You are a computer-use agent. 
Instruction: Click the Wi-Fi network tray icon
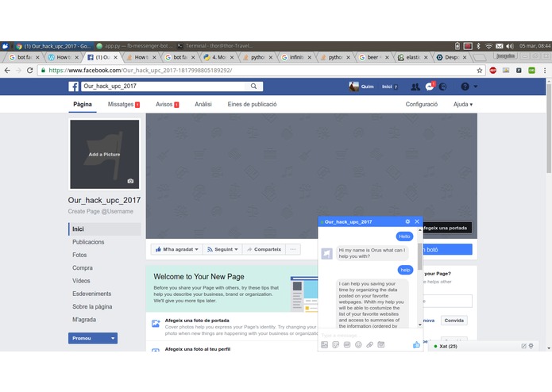tap(488, 46)
